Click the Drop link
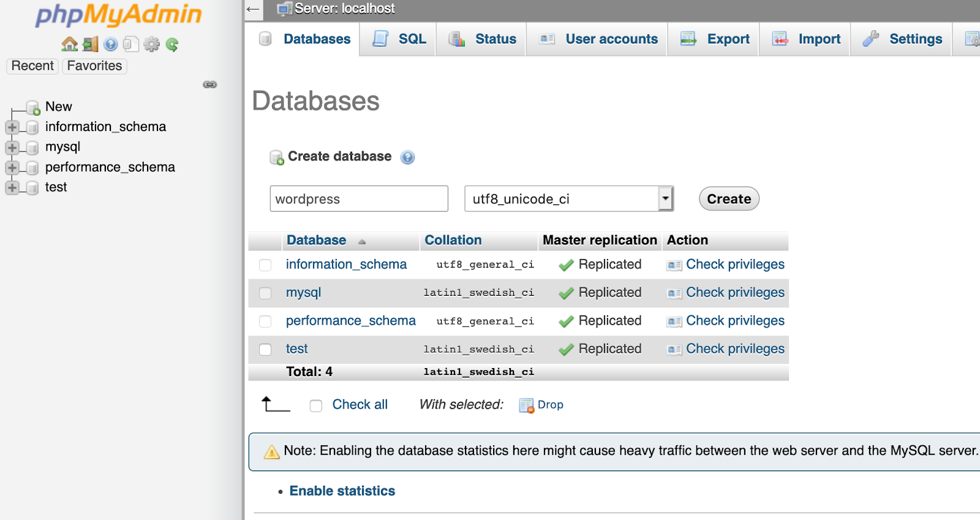The width and height of the screenshot is (980, 520). click(551, 405)
